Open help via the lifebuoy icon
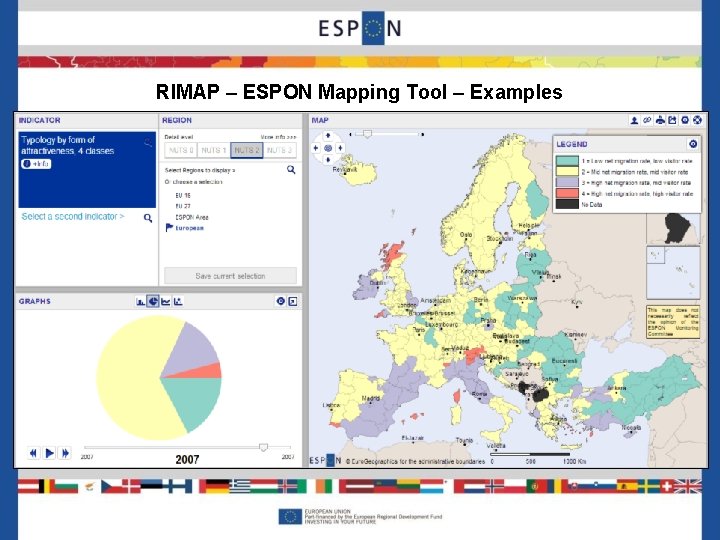This screenshot has width=720, height=540. (x=698, y=120)
